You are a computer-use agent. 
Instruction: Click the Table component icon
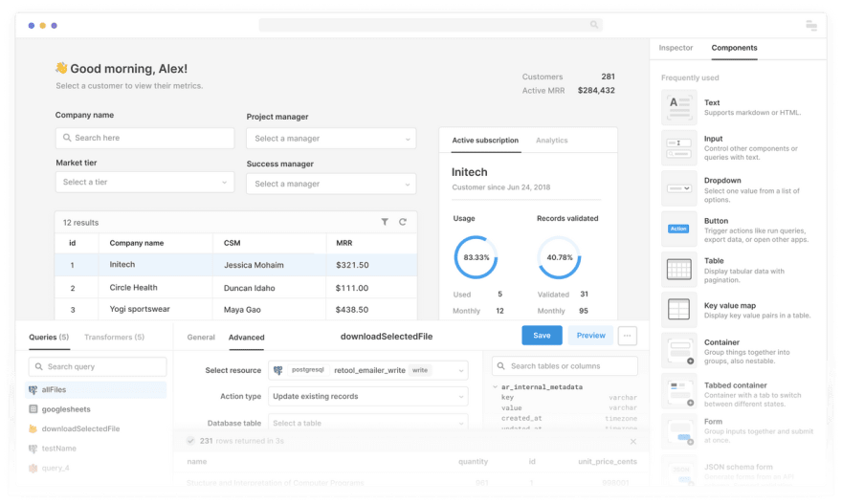click(x=678, y=270)
